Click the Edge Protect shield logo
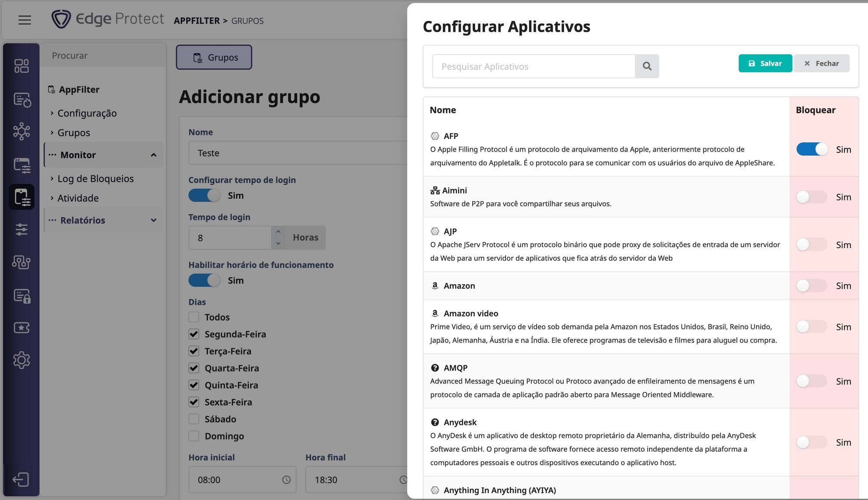 pyautogui.click(x=61, y=19)
